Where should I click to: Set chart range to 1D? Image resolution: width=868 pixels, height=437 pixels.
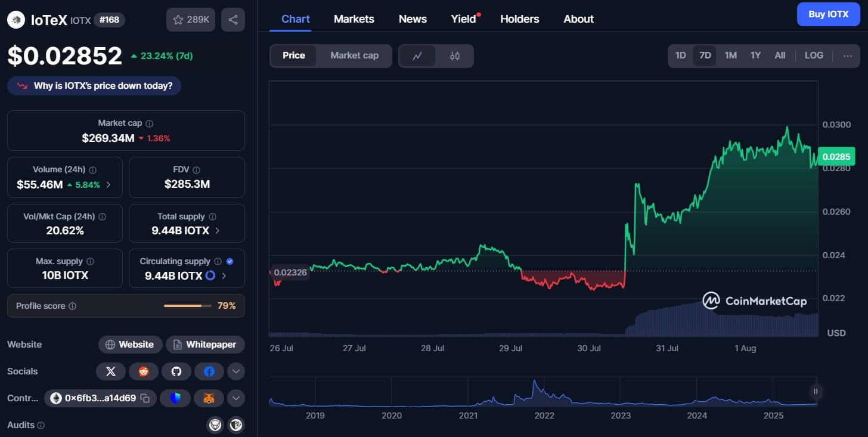680,55
